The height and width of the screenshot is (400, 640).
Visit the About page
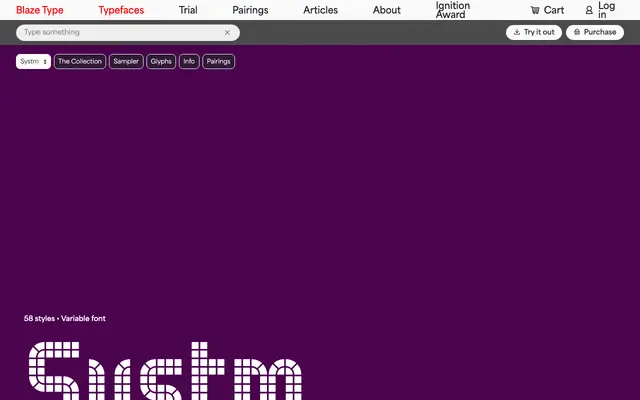coord(387,10)
